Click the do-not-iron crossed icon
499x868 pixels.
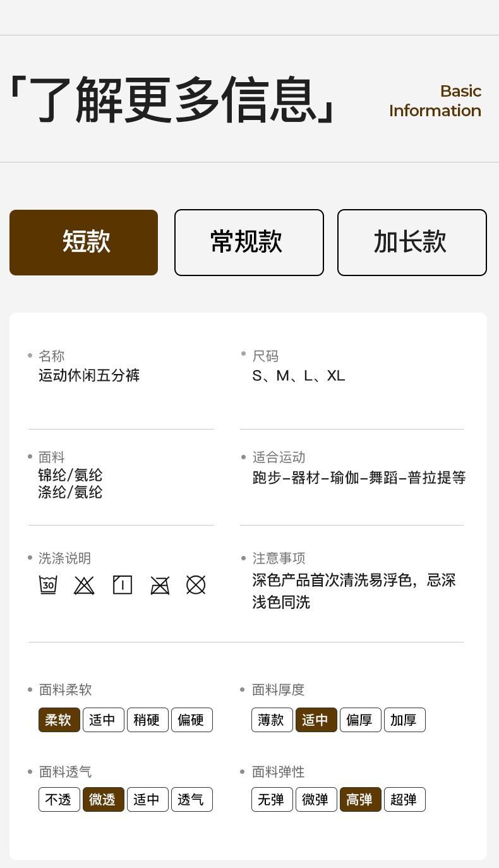(x=160, y=585)
